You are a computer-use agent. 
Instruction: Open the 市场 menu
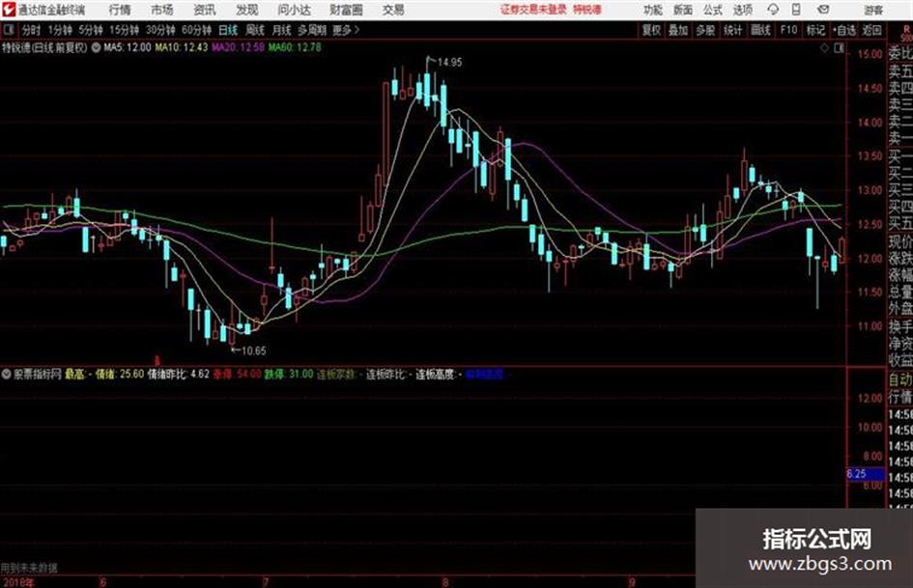click(162, 10)
